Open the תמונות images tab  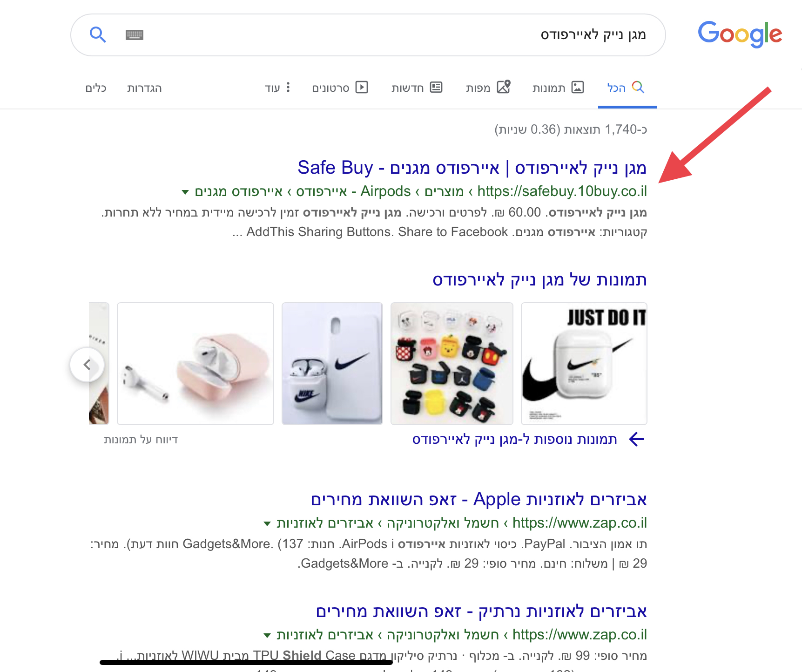[x=558, y=88]
